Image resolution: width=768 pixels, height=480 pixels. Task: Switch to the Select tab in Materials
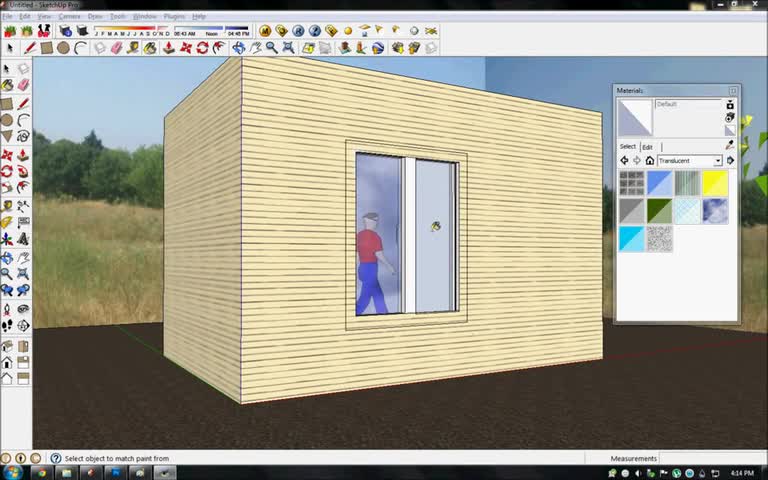(x=628, y=146)
